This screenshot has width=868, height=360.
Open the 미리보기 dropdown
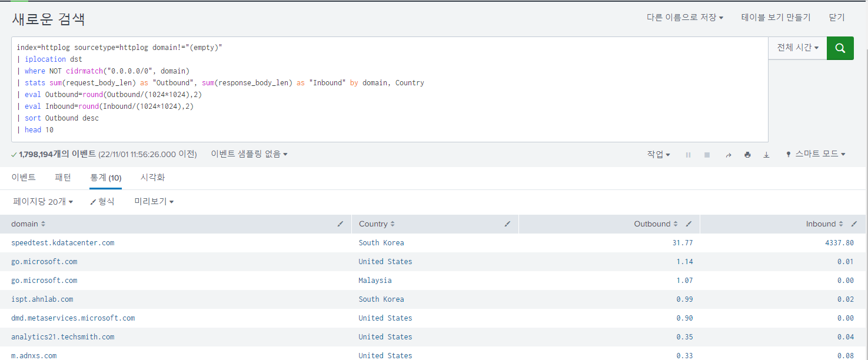(x=154, y=202)
